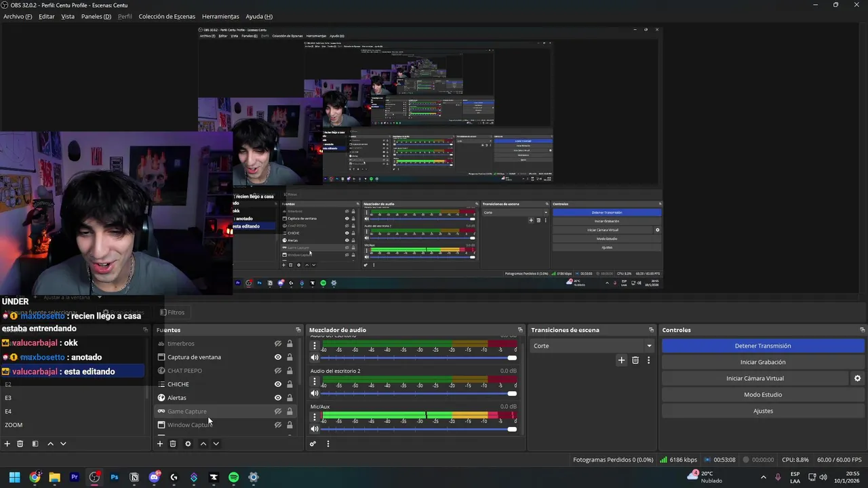Remove scene using Escenas trash icon
The image size is (868, 488).
coord(20,444)
